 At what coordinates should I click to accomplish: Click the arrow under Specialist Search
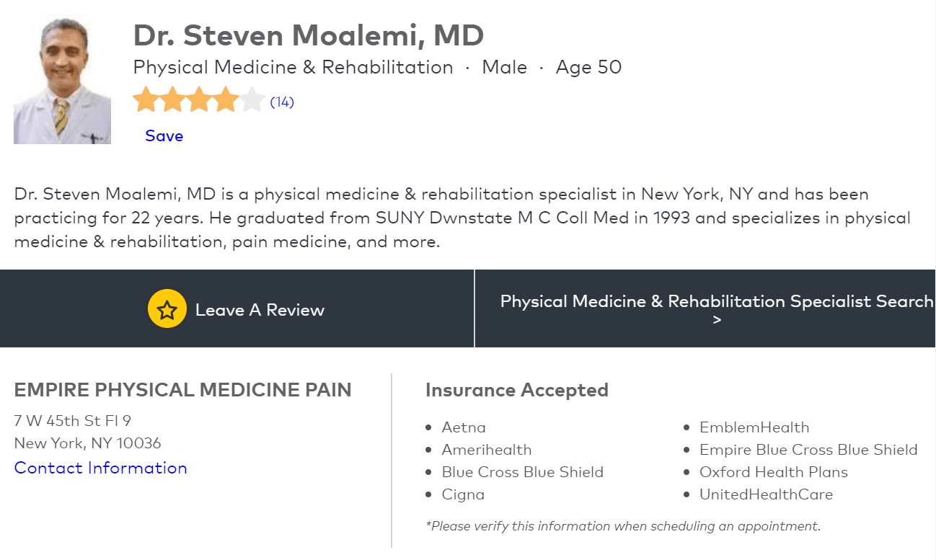[x=717, y=320]
